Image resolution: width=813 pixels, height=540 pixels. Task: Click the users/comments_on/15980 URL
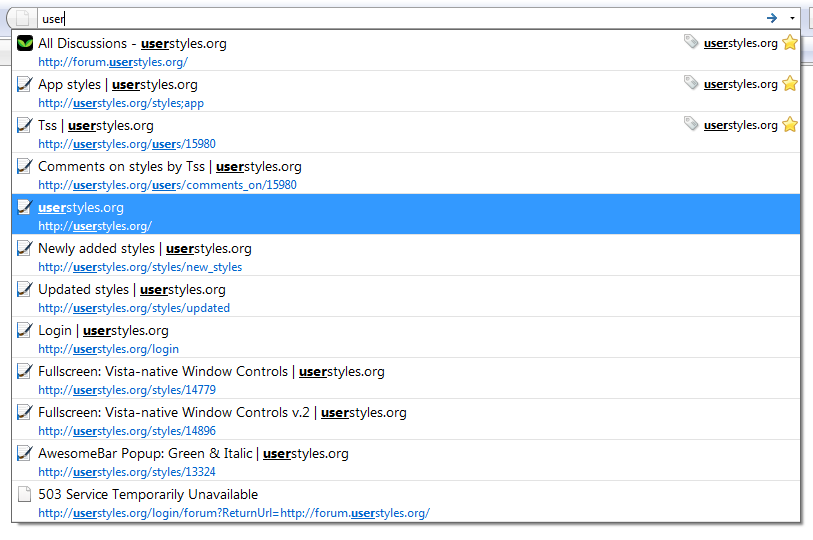pos(167,185)
